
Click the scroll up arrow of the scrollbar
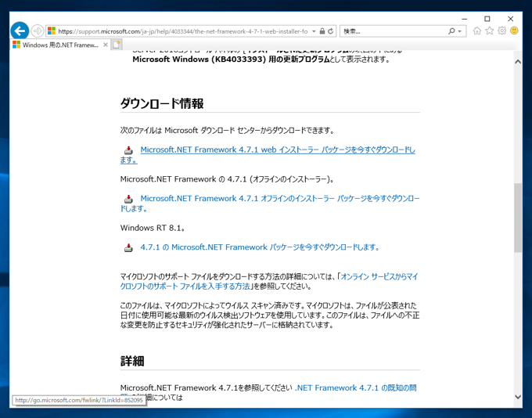[x=518, y=62]
